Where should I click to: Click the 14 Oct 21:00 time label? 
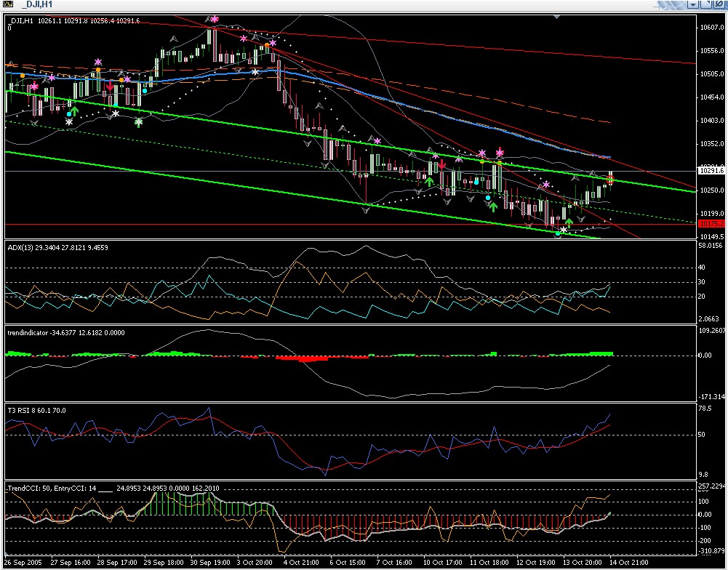pos(628,563)
